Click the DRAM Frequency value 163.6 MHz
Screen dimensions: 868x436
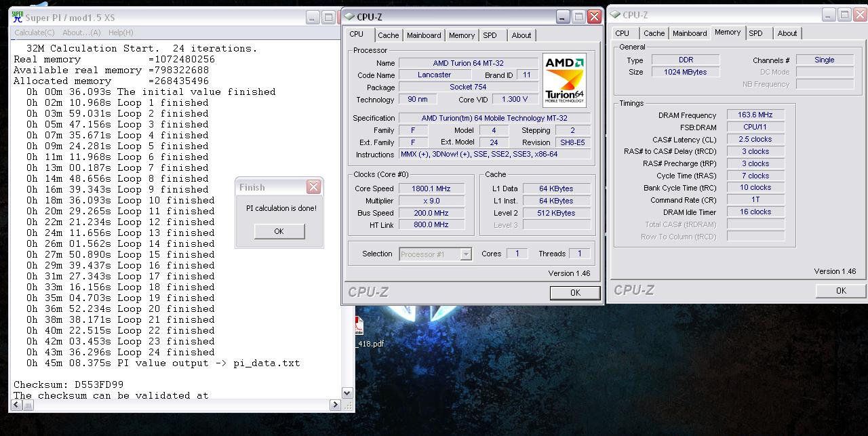point(755,115)
